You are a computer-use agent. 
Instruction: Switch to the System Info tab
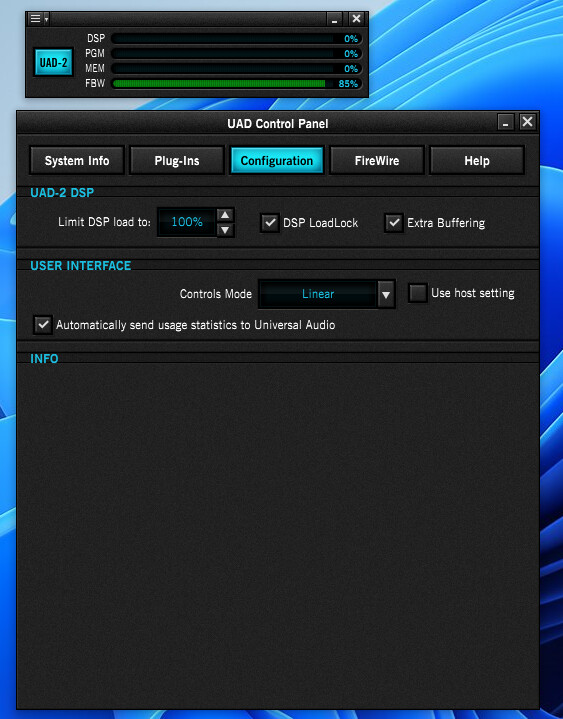point(77,160)
